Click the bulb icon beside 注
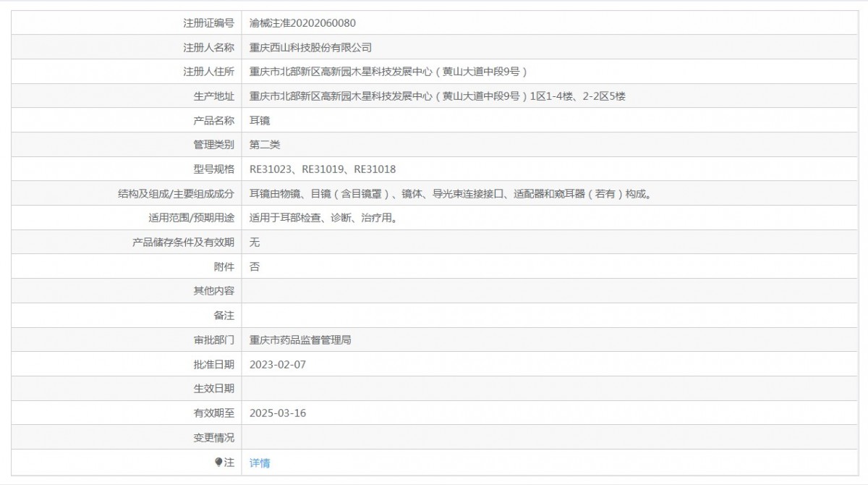Screen dimensions: 868x485 point(219,462)
